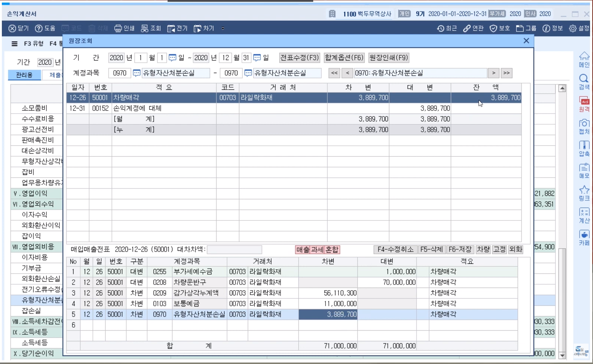Screen dimensions: 593x364
Task: Open account code lookup beside first 0970
Action: 137,73
